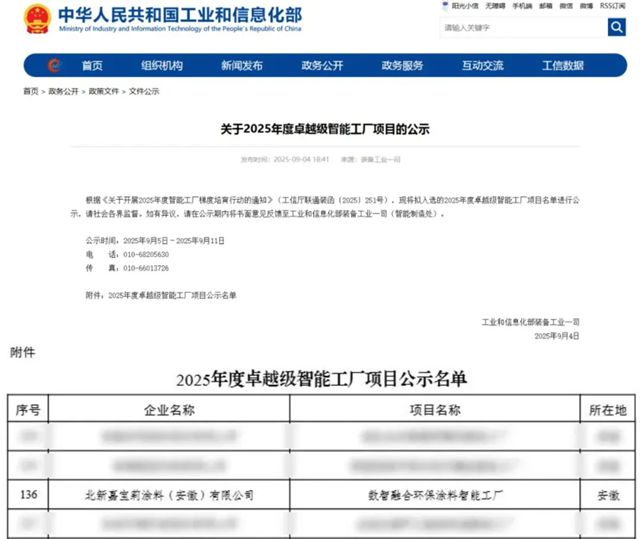Click the 安徽 location cell
The image size is (640, 539).
click(608, 495)
